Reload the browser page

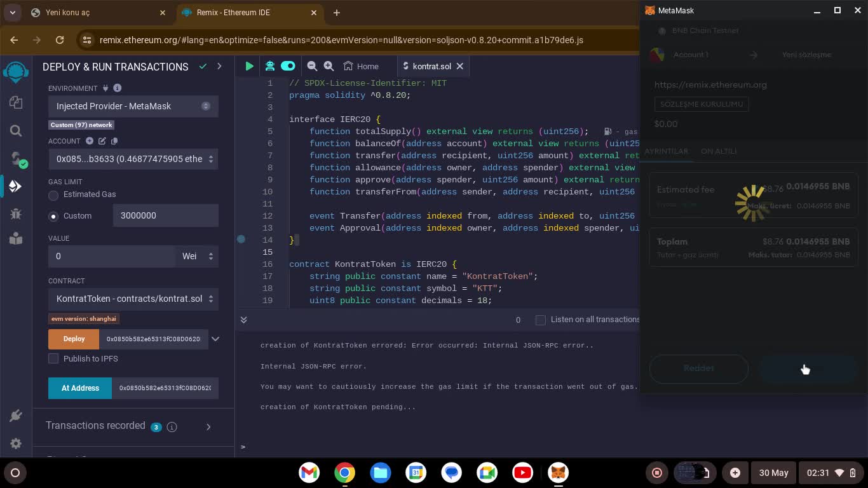click(60, 39)
